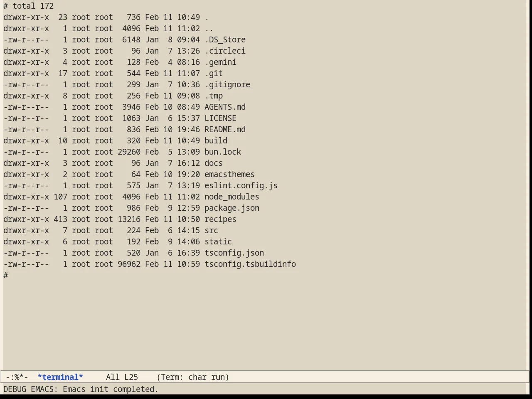Click the -:%*- buffer status indicator
This screenshot has height=399, width=532.
pos(17,377)
